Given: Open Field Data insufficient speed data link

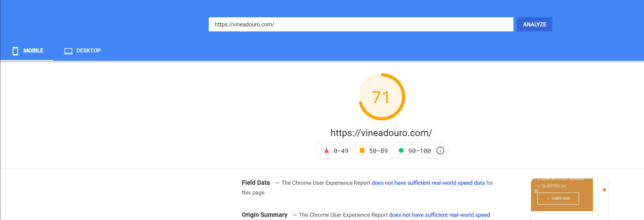Looking at the screenshot, I should (x=428, y=183).
